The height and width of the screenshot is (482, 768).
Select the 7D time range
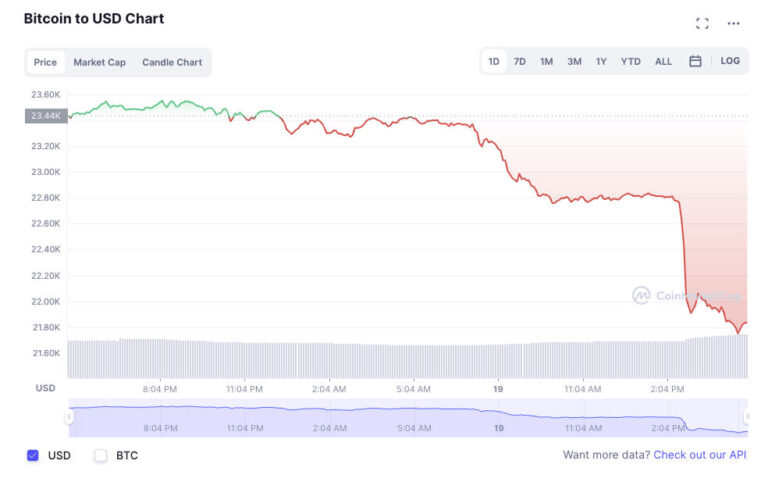520,61
